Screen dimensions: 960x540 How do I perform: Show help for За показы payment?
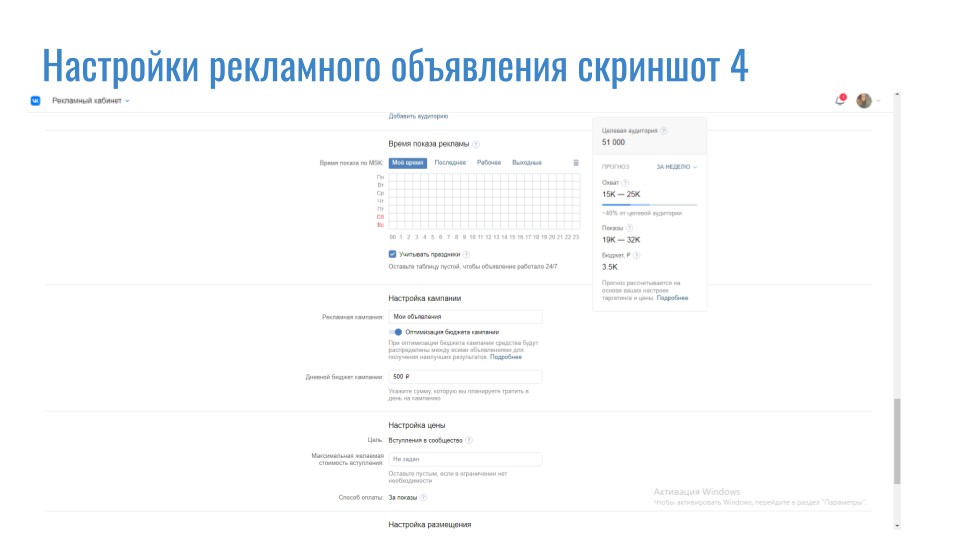point(423,498)
